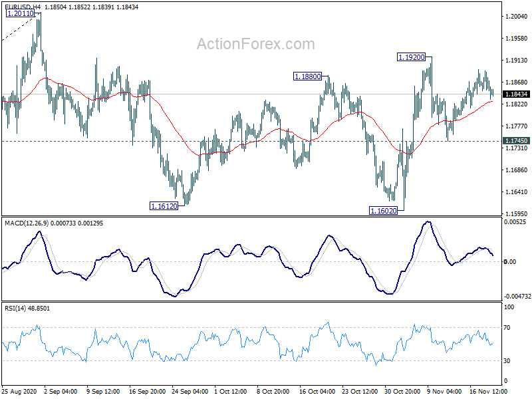Image resolution: width=532 pixels, height=399 pixels.
Task: Click the 1.20040 price axis value
Action: click(517, 16)
